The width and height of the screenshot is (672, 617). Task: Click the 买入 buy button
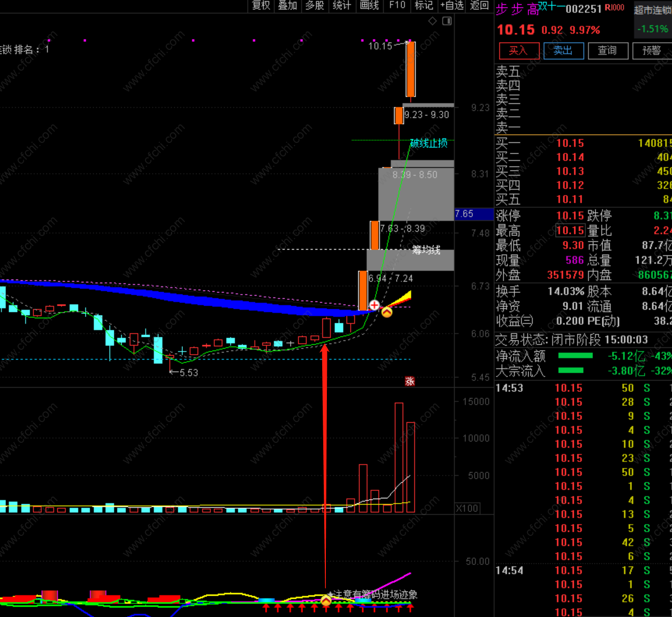point(519,50)
